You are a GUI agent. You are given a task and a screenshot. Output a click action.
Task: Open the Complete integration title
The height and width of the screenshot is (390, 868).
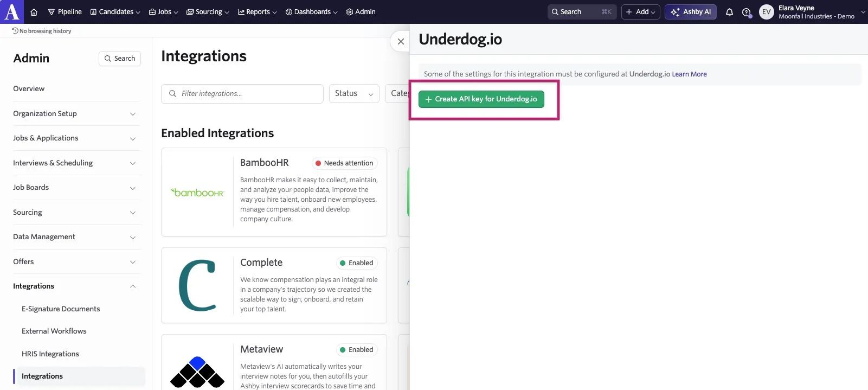[261, 263]
